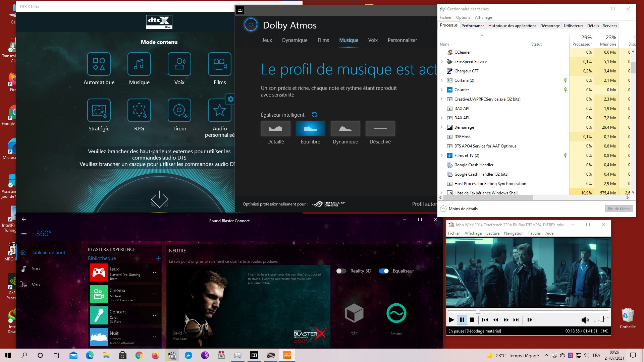Screen dimensions: 644x362
Task: Open DTS custom audio settings gear
Action: coord(230,99)
